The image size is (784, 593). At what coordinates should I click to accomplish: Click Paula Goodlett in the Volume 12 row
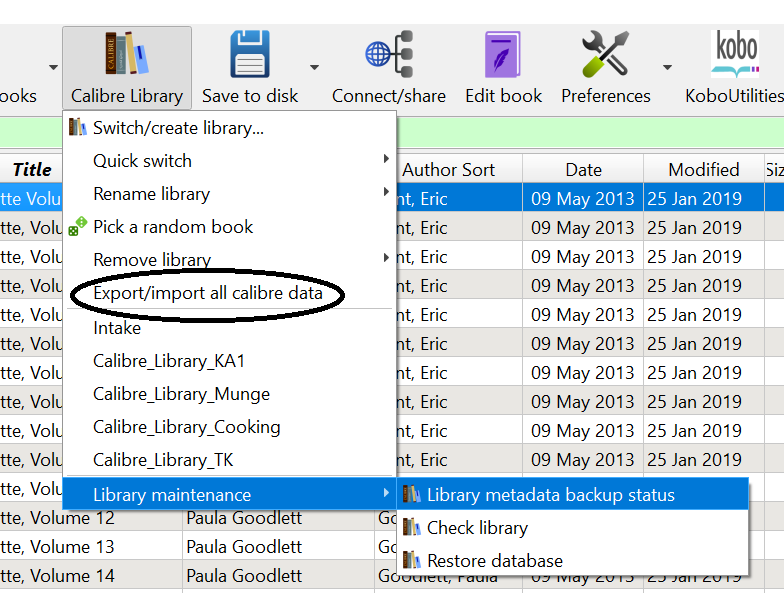point(244,518)
